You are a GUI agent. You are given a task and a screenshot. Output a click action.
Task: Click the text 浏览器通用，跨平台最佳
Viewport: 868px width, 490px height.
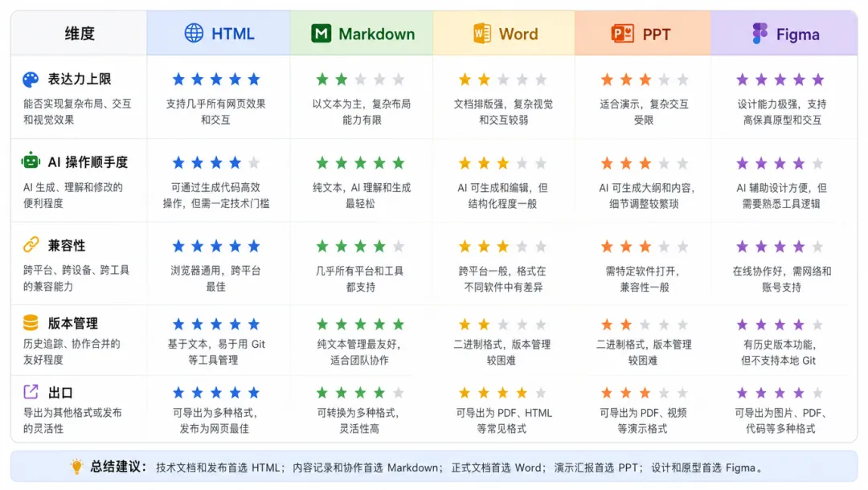[x=215, y=278]
